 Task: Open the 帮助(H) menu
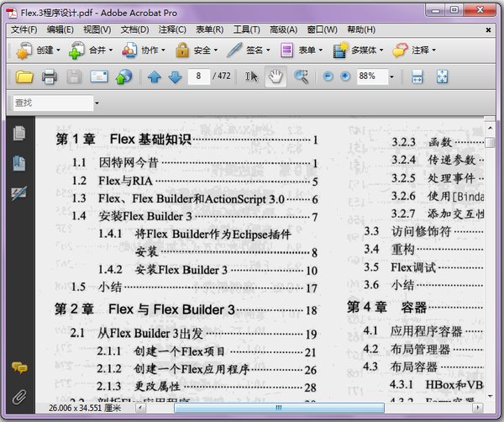[x=361, y=30]
